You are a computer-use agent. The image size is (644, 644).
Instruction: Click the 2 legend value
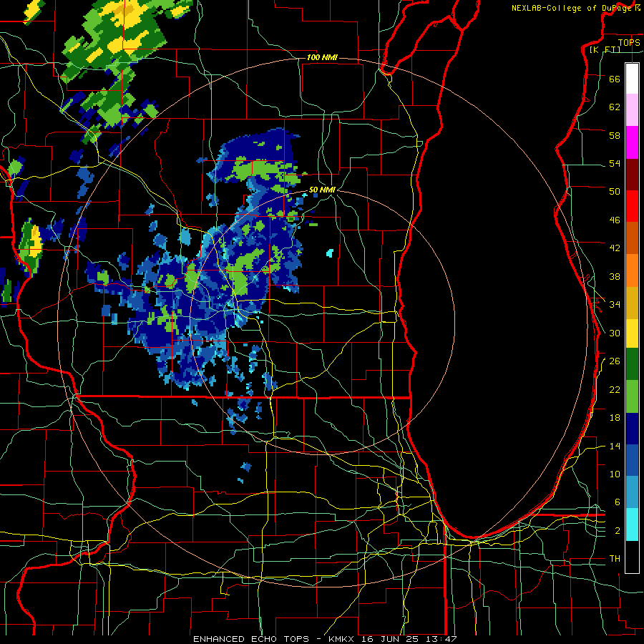click(617, 531)
